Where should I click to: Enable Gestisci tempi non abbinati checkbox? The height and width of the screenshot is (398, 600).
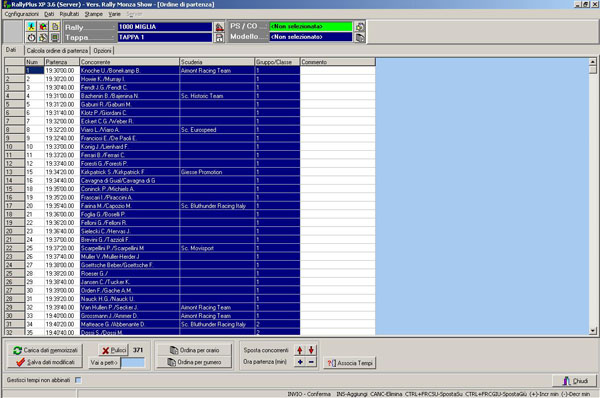78,380
